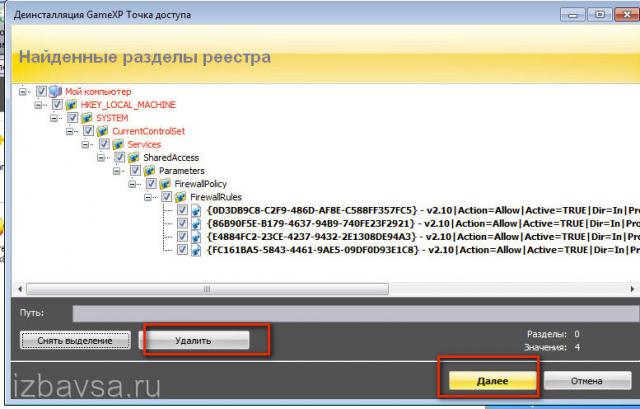Image resolution: width=640 pixels, height=409 pixels.
Task: Select the Мой компьютер tree label
Action: pyautogui.click(x=98, y=91)
